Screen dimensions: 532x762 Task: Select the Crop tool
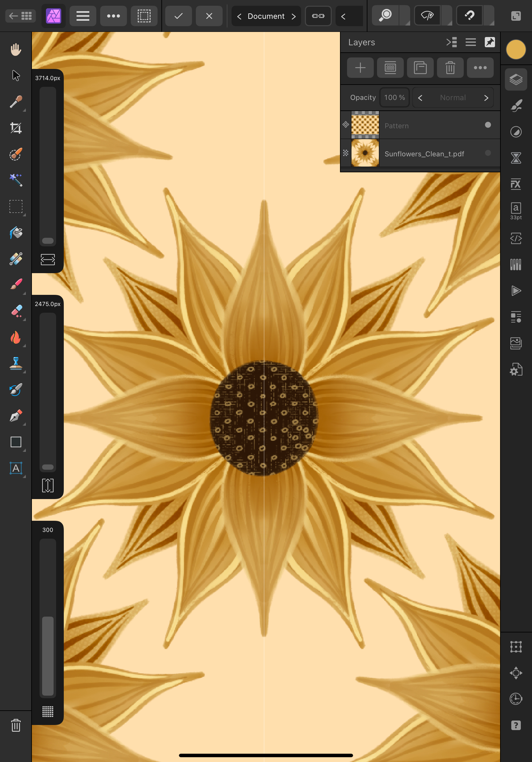pyautogui.click(x=16, y=128)
